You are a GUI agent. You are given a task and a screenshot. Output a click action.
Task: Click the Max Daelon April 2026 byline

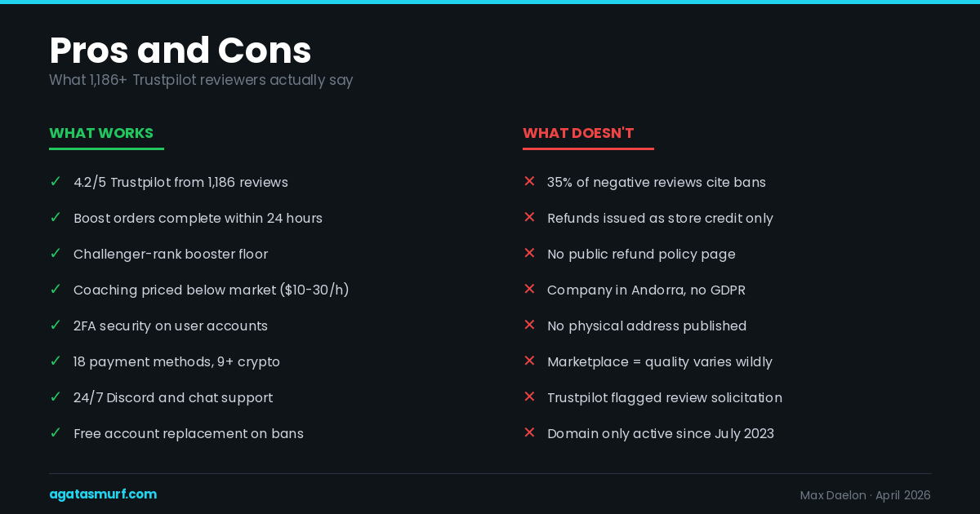(x=865, y=495)
